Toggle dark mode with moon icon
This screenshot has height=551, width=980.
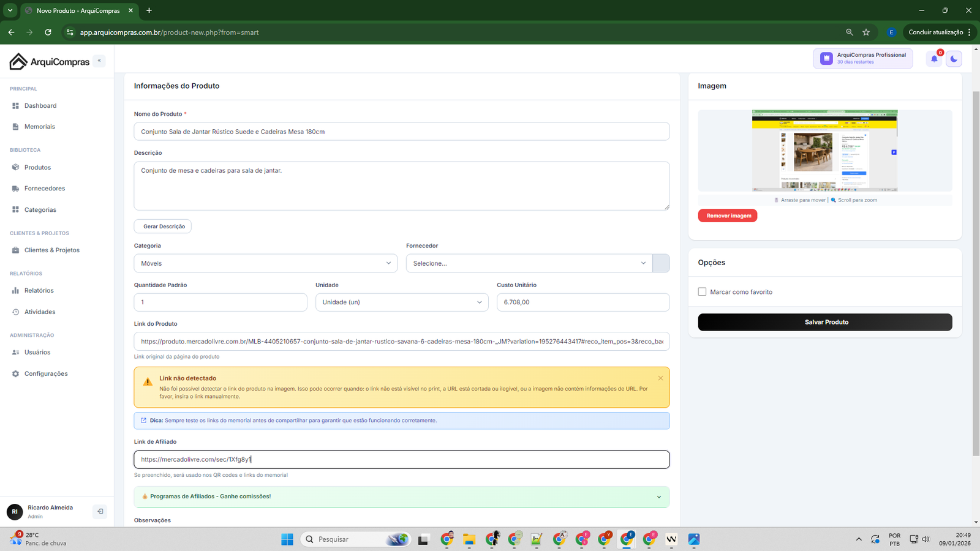(x=954, y=59)
